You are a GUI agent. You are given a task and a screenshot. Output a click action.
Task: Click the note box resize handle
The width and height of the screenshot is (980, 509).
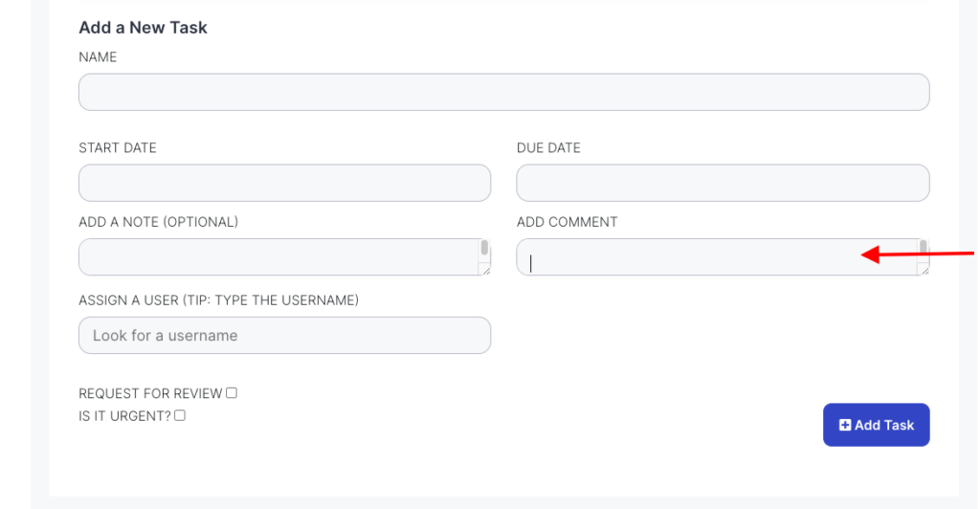tap(486, 271)
